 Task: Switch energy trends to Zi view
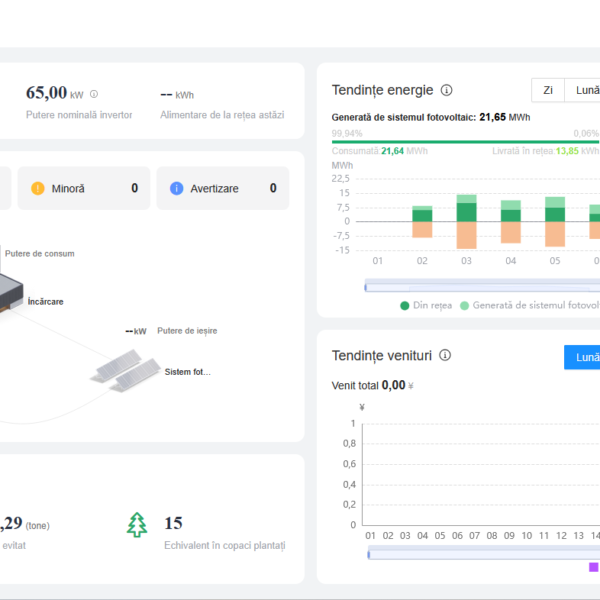tap(548, 90)
